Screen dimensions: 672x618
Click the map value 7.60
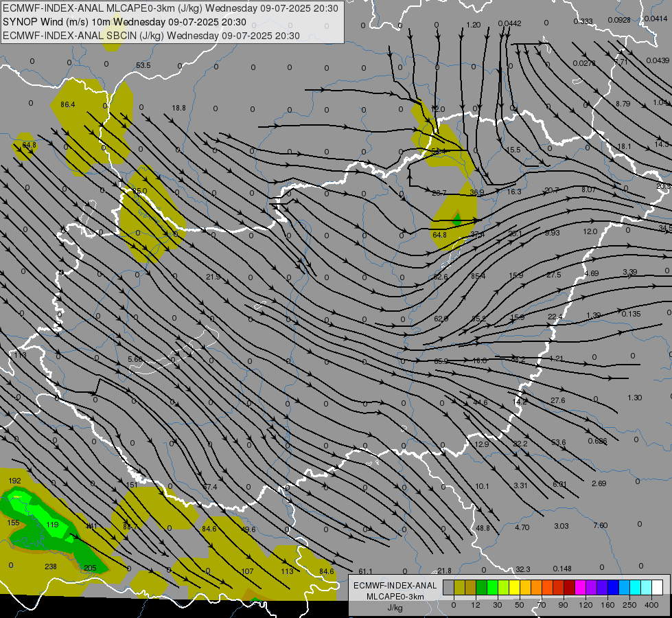click(x=600, y=525)
